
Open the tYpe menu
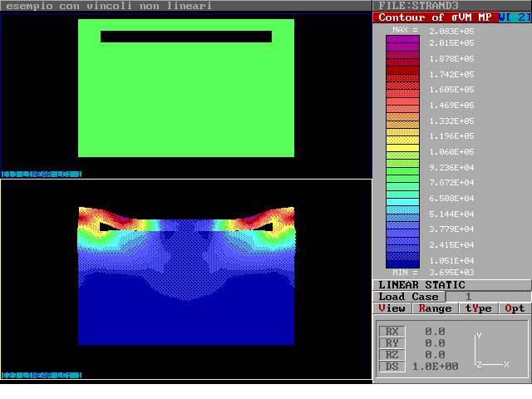(478, 308)
